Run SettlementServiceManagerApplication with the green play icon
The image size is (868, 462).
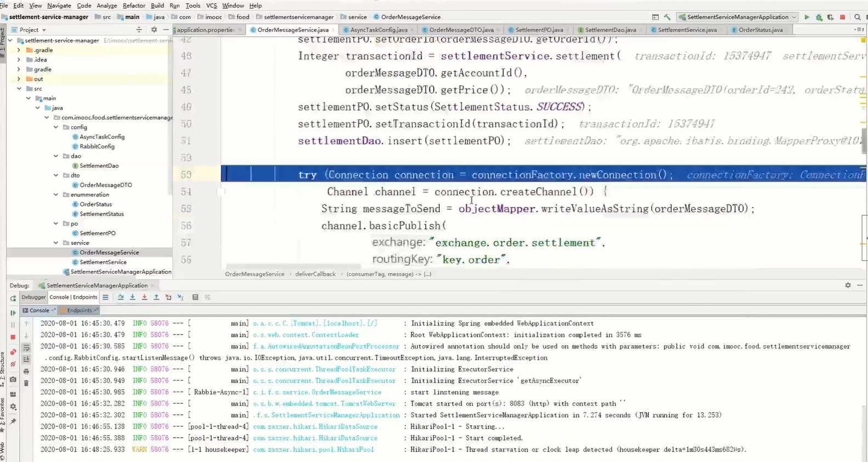coord(807,17)
